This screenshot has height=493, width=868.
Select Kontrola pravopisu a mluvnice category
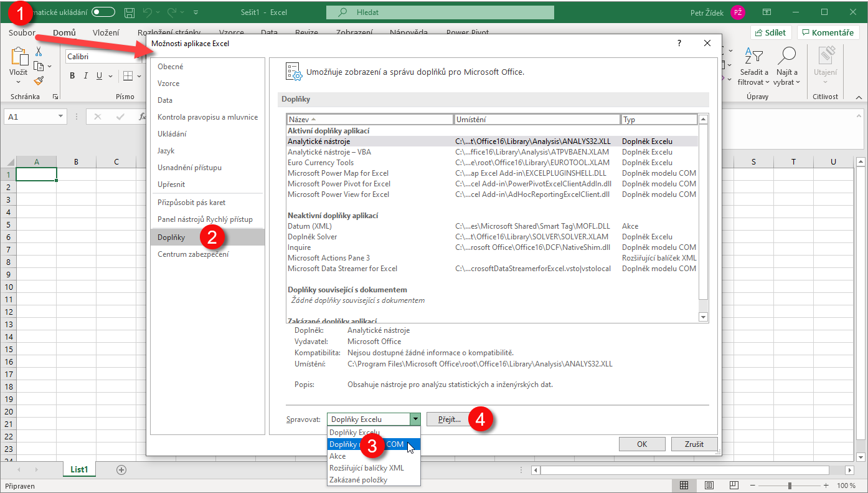click(x=207, y=117)
